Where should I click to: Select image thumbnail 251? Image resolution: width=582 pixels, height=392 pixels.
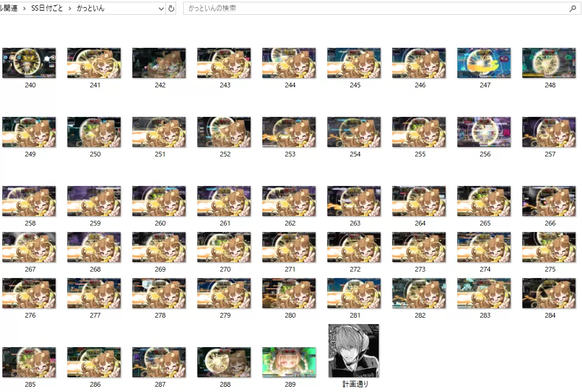[x=159, y=132]
